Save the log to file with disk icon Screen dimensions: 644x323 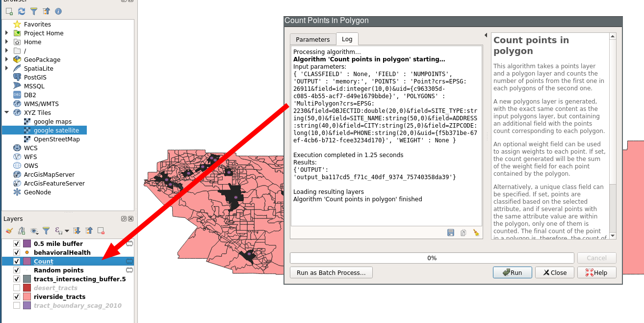[x=450, y=233]
